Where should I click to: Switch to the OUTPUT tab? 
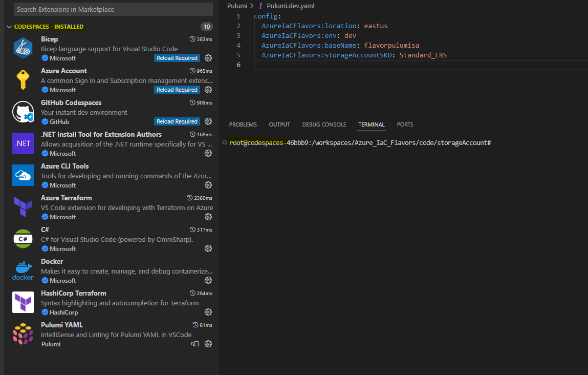[279, 124]
